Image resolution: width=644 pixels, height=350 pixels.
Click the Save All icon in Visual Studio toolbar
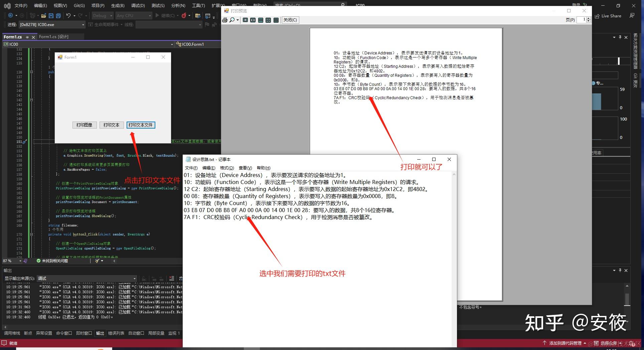pos(58,15)
